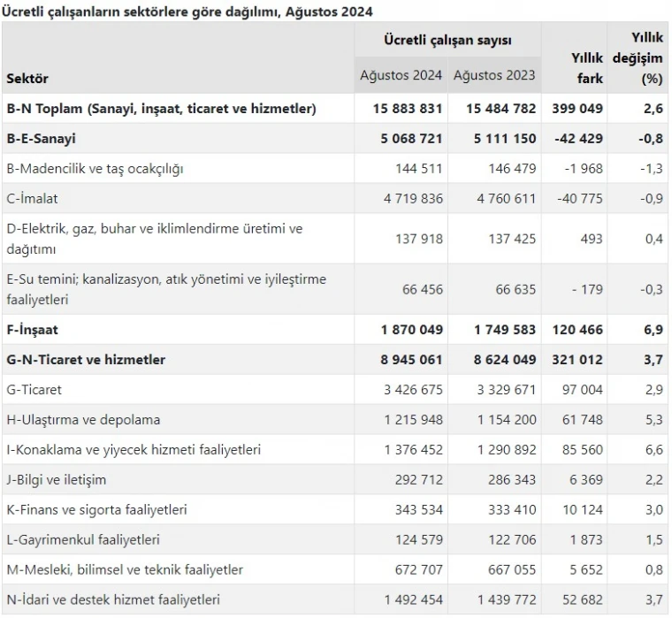Viewport: 672px width, 618px height.
Task: Click the table title 'Ücretli çalışanların sektörlere göre dağılımı'
Action: click(x=189, y=11)
